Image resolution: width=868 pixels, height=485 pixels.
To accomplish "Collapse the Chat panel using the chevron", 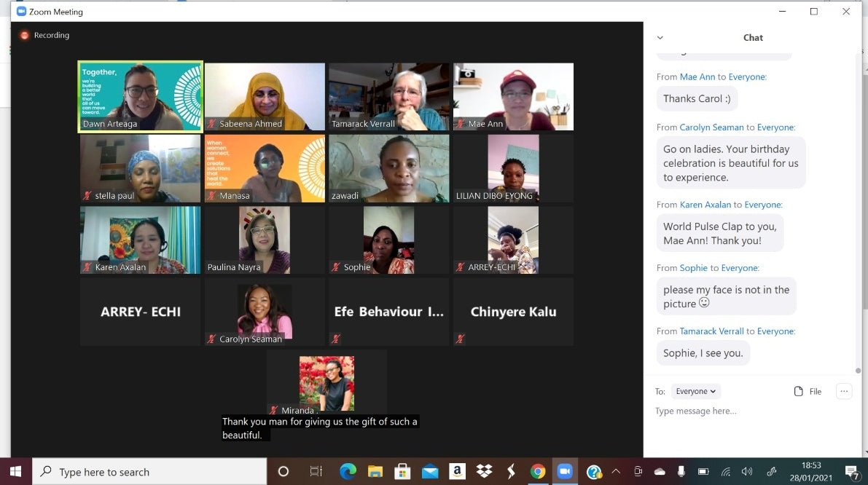I will [x=660, y=38].
